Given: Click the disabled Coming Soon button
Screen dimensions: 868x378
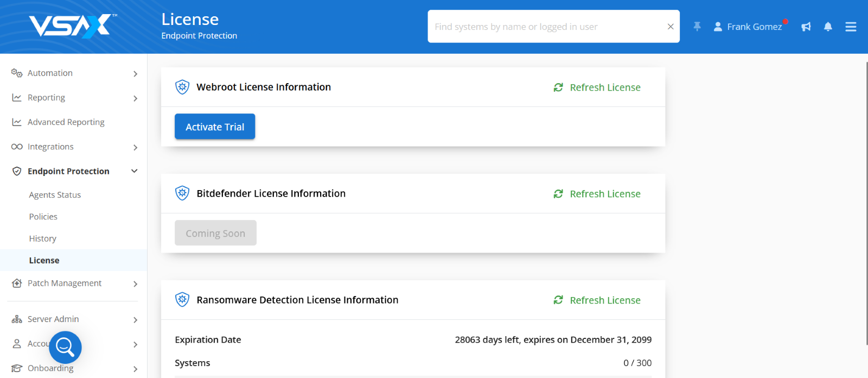Looking at the screenshot, I should (x=215, y=233).
